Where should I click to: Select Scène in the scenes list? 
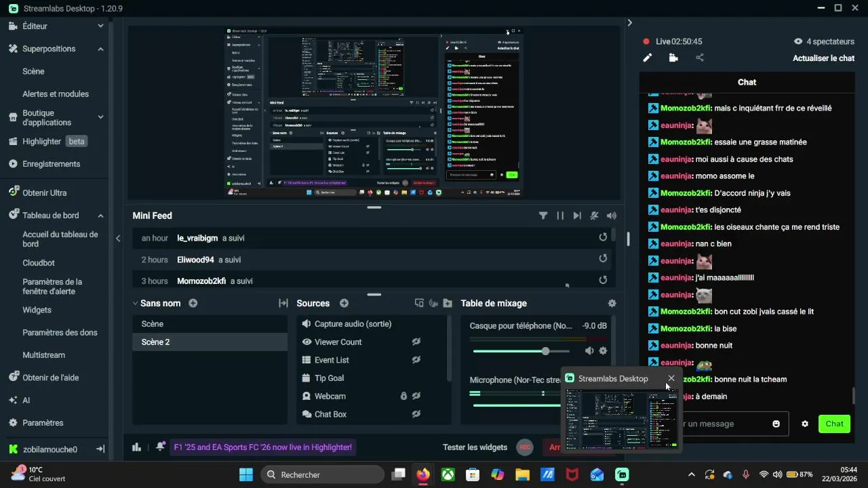pyautogui.click(x=210, y=324)
